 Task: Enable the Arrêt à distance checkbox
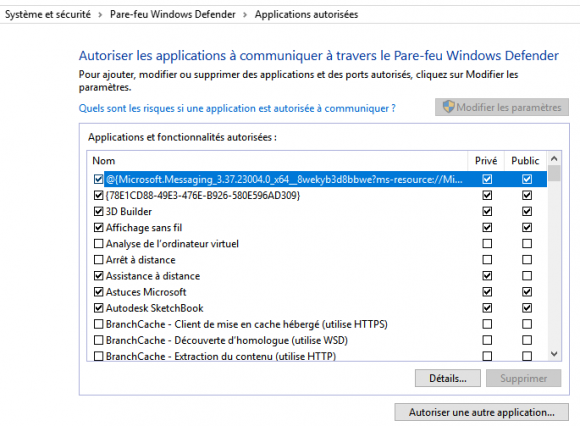point(98,260)
